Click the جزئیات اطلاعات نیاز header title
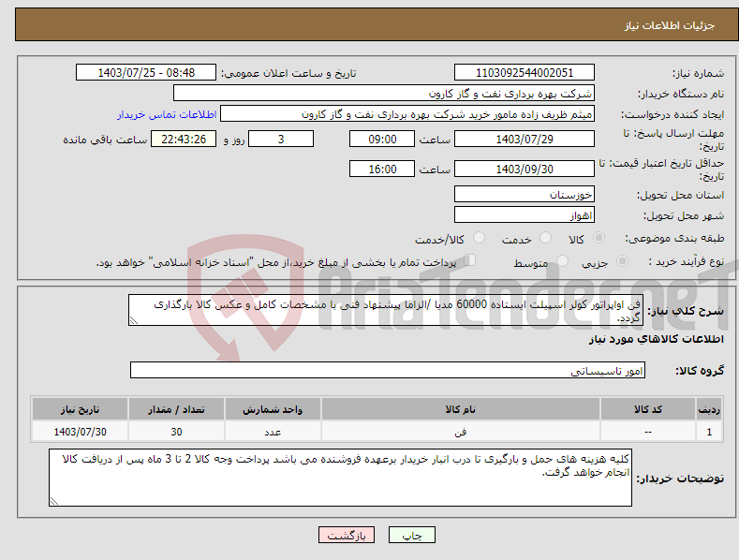This screenshot has width=739, height=560. (x=670, y=25)
